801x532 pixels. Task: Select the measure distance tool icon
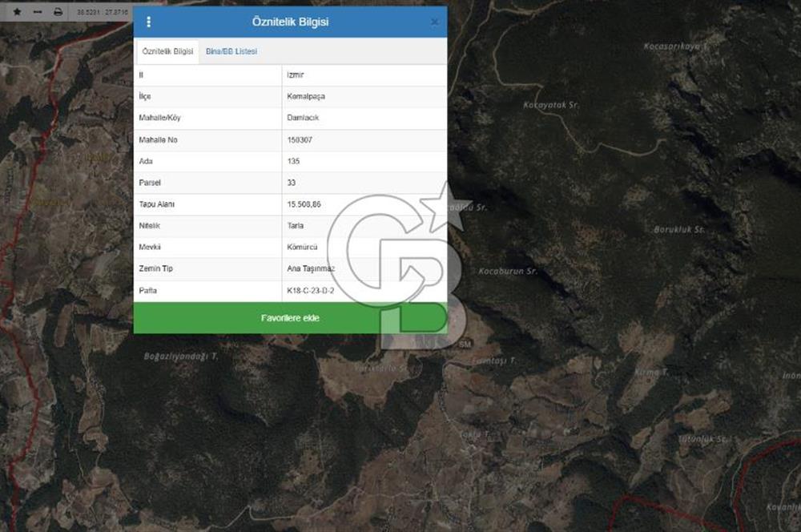(x=38, y=11)
